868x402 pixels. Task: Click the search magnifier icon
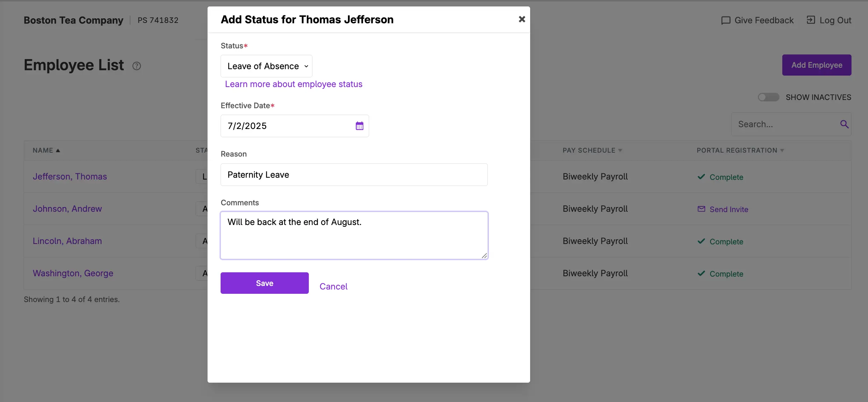click(844, 124)
